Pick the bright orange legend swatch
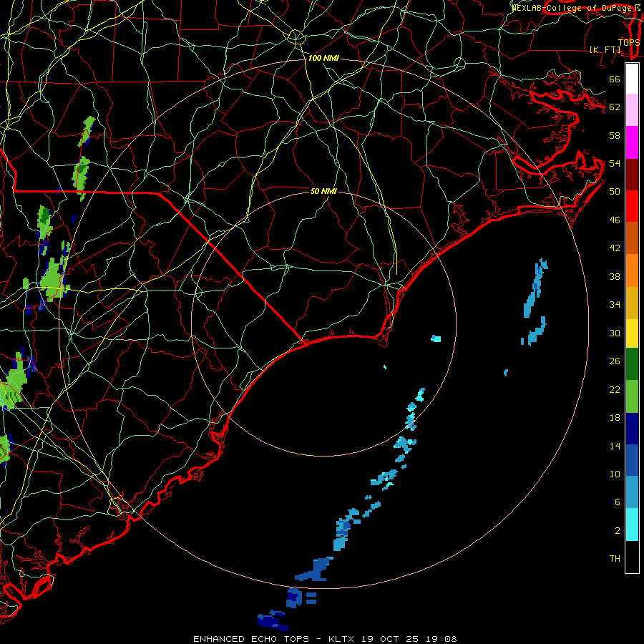This screenshot has height=644, width=644. point(632,270)
